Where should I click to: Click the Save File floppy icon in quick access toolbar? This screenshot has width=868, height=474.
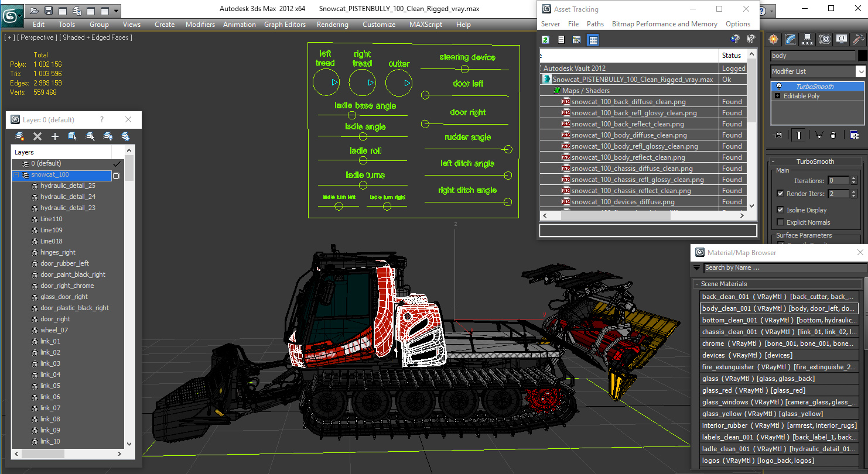(x=49, y=11)
